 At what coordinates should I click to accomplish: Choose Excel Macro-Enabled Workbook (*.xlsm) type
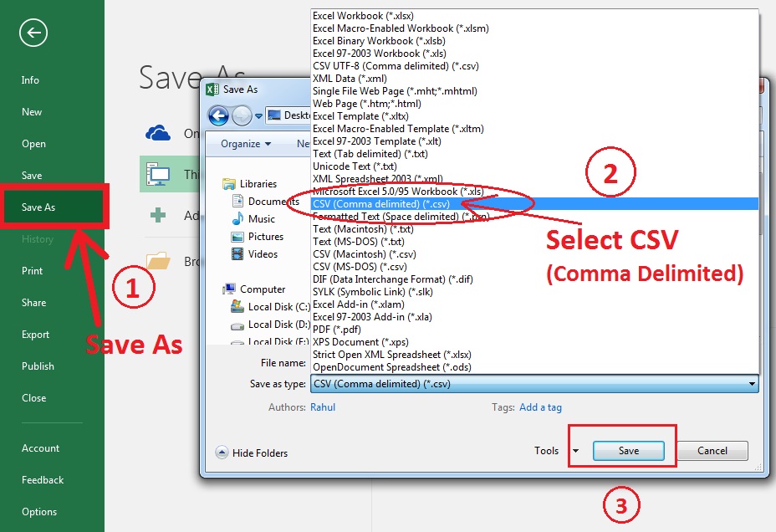coord(534,28)
